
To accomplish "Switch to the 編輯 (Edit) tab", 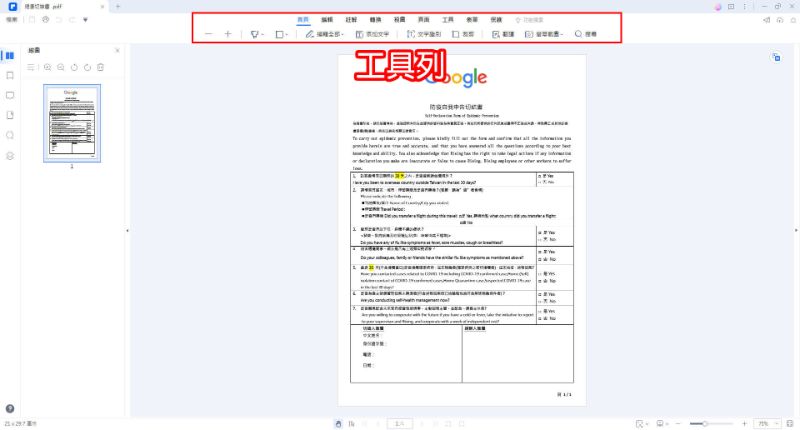I will tap(327, 19).
